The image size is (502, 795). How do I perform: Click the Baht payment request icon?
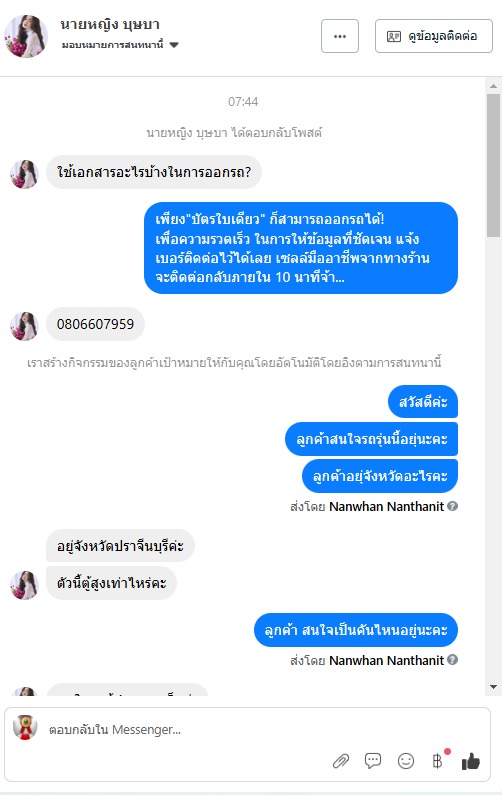(x=438, y=761)
